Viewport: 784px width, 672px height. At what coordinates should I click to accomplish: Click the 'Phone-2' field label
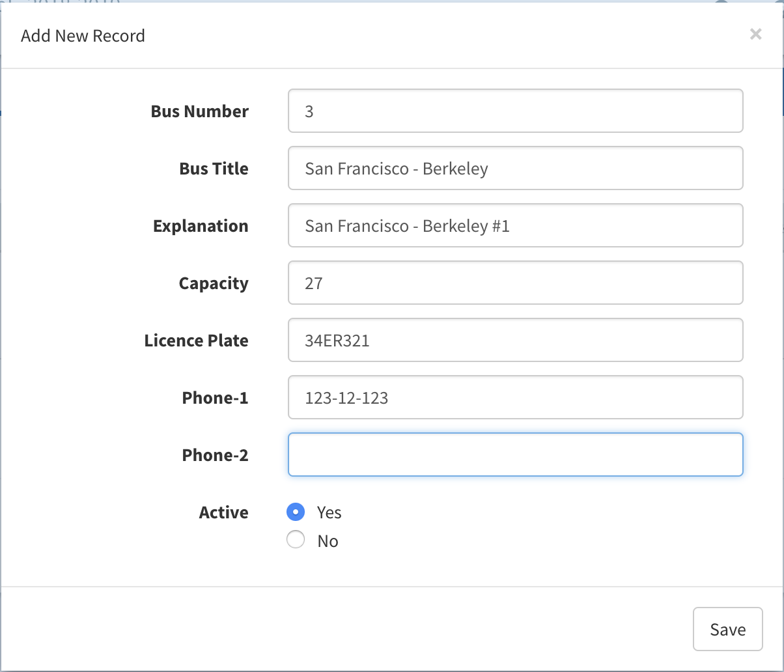click(x=215, y=455)
